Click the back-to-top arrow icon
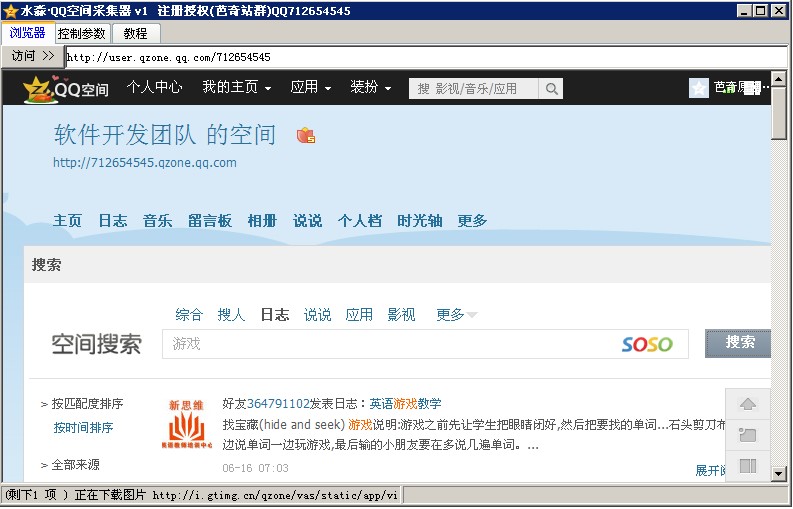The image size is (793, 509). [747, 404]
